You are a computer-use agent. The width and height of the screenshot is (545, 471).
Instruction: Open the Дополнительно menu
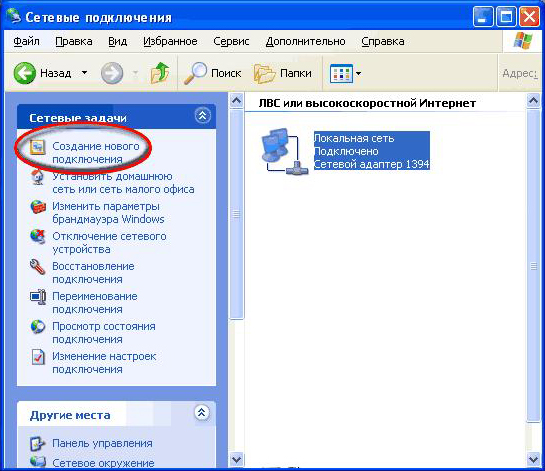pos(305,41)
